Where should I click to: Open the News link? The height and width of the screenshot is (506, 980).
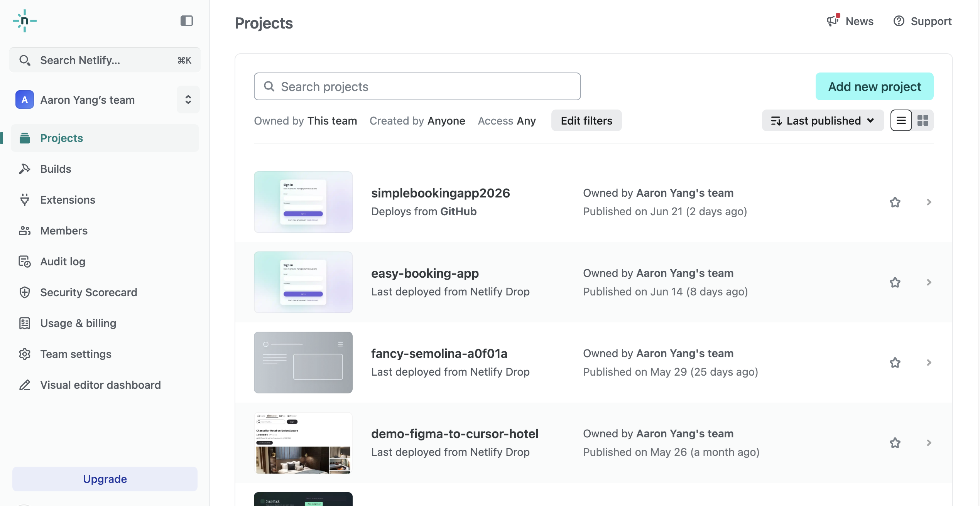[x=850, y=21]
